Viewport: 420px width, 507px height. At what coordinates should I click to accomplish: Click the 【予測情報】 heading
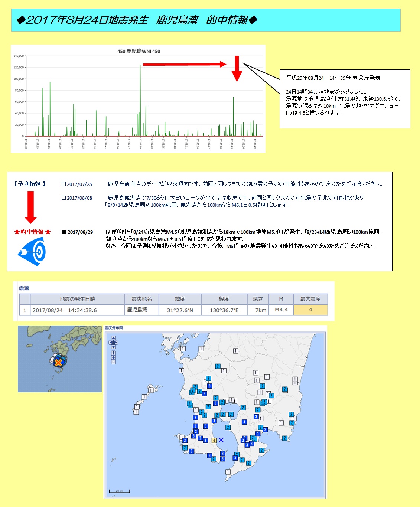pos(30,184)
